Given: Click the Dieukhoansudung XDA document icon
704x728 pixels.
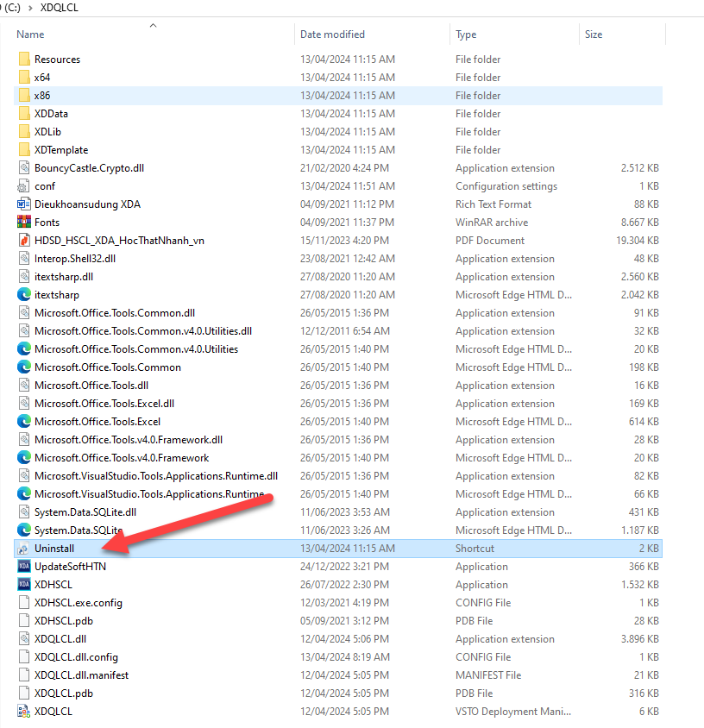Looking at the screenshot, I should pyautogui.click(x=23, y=204).
